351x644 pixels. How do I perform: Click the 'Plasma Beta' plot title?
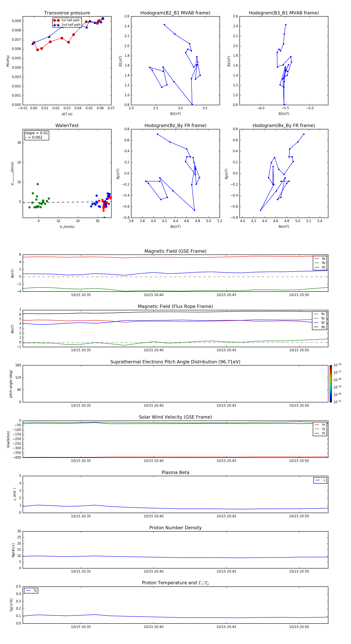point(175,473)
